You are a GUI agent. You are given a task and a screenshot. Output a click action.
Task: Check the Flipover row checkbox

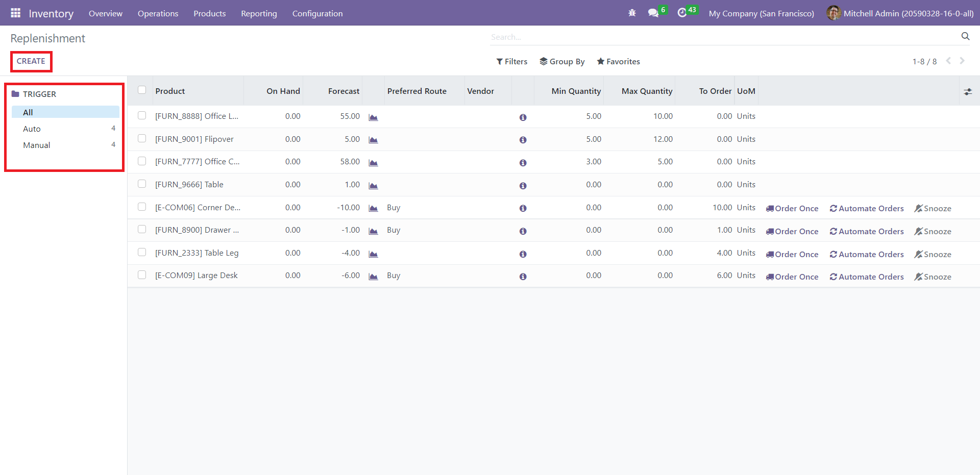[142, 138]
